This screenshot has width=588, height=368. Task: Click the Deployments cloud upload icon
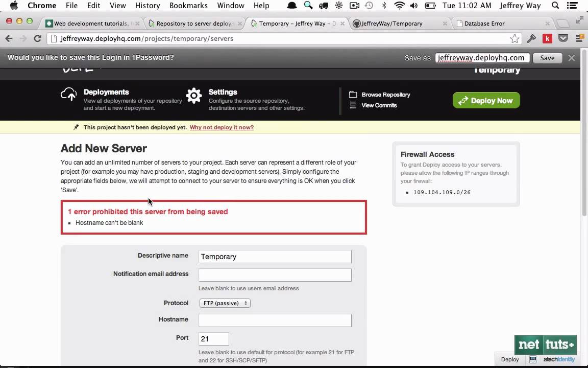(68, 95)
